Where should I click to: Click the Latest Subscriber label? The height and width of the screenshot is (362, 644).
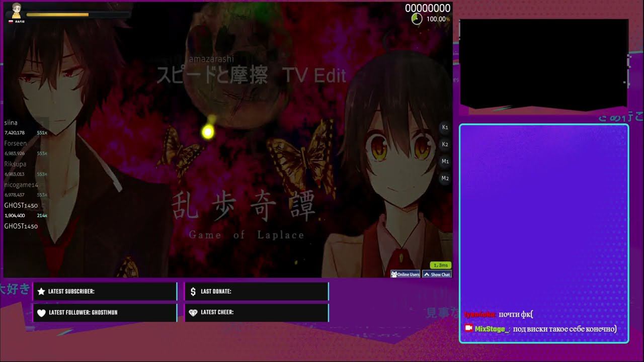[x=71, y=292]
